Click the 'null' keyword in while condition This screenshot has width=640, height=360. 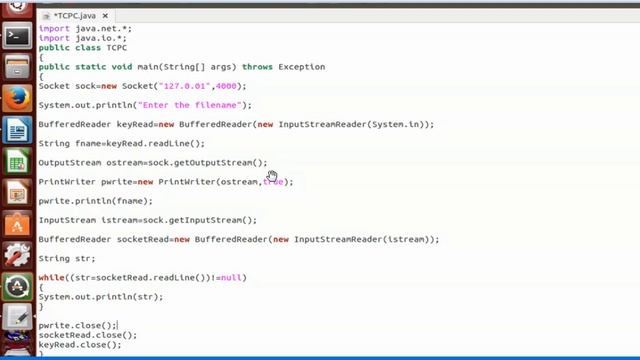tap(231, 278)
